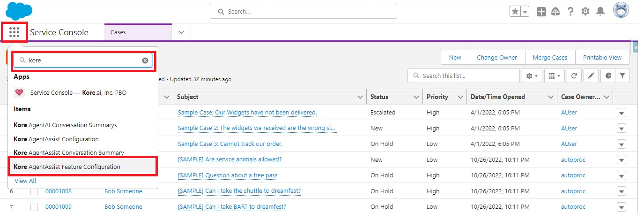The width and height of the screenshot is (644, 213).
Task: Click the edit list pencil icon
Action: 591,76
